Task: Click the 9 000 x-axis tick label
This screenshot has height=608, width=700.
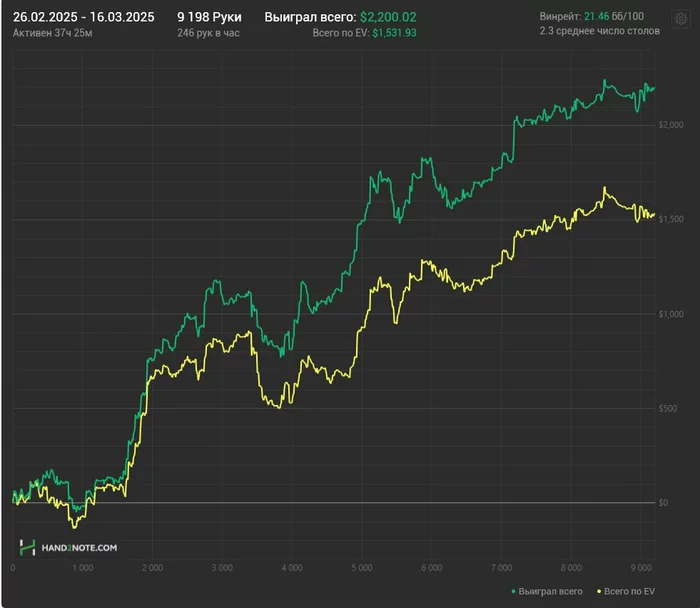Action: coord(641,568)
